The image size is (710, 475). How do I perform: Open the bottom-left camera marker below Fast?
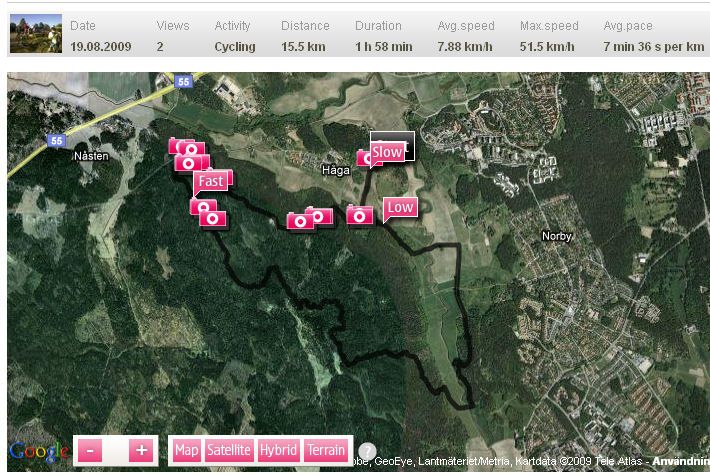point(212,218)
